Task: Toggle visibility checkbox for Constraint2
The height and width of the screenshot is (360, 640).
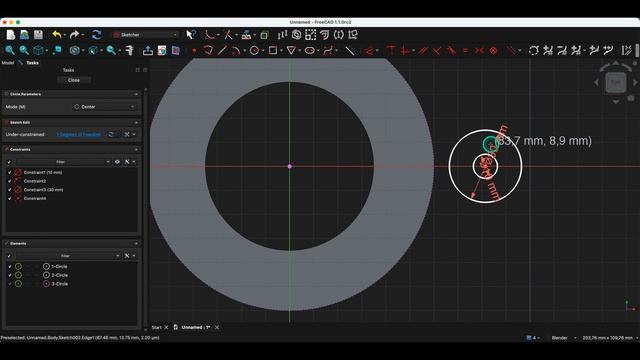Action: pyautogui.click(x=9, y=181)
